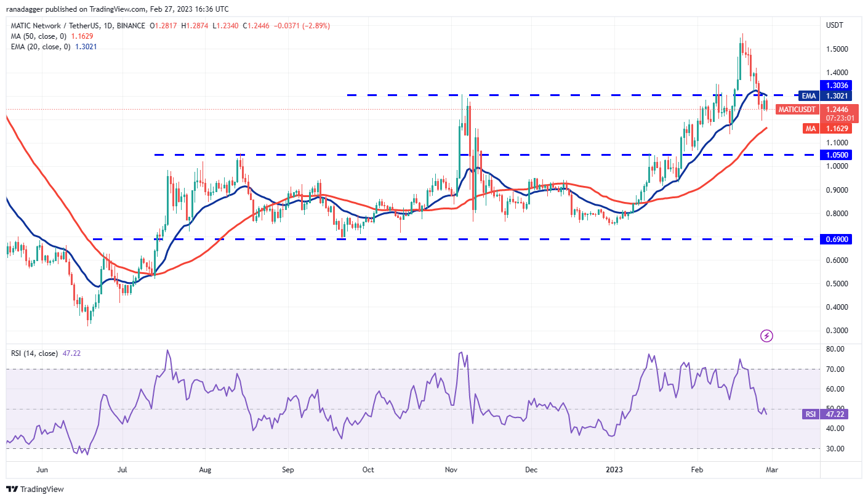Click the TradingView logo in the footer

(34, 490)
